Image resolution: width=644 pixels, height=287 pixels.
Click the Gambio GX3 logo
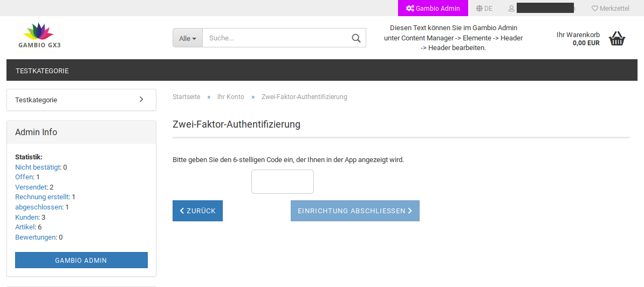(39, 37)
